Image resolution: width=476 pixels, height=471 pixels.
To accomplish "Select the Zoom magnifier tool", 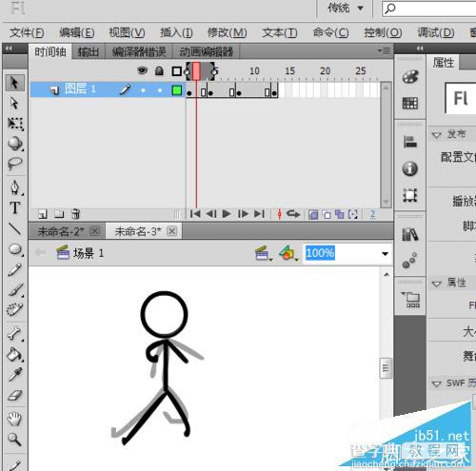I will click(14, 440).
